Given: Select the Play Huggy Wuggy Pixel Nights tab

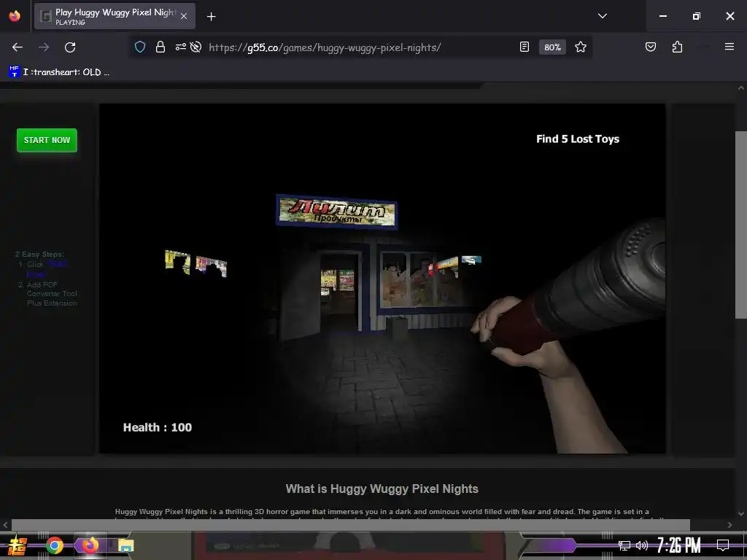Looking at the screenshot, I should pyautogui.click(x=115, y=16).
